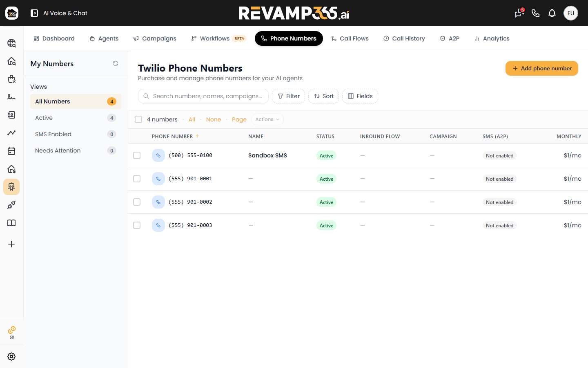Open the Sort options

pos(323,96)
